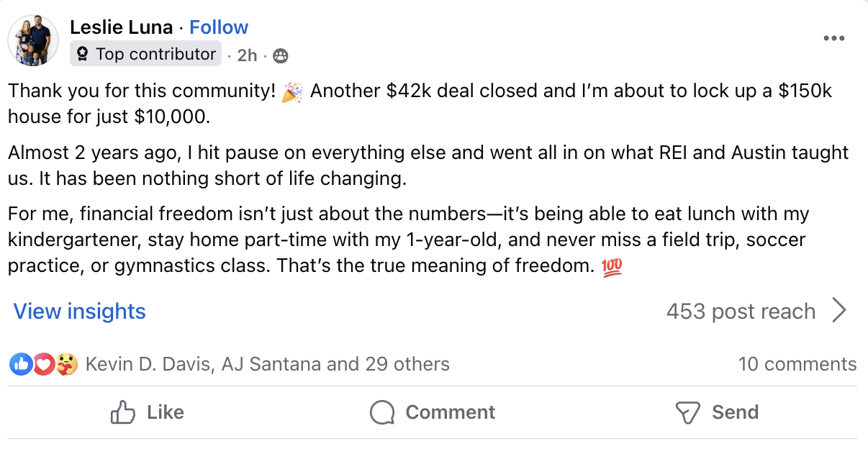The height and width of the screenshot is (449, 868).
Task: Open AJ Santana from the reactions list
Action: point(270,364)
